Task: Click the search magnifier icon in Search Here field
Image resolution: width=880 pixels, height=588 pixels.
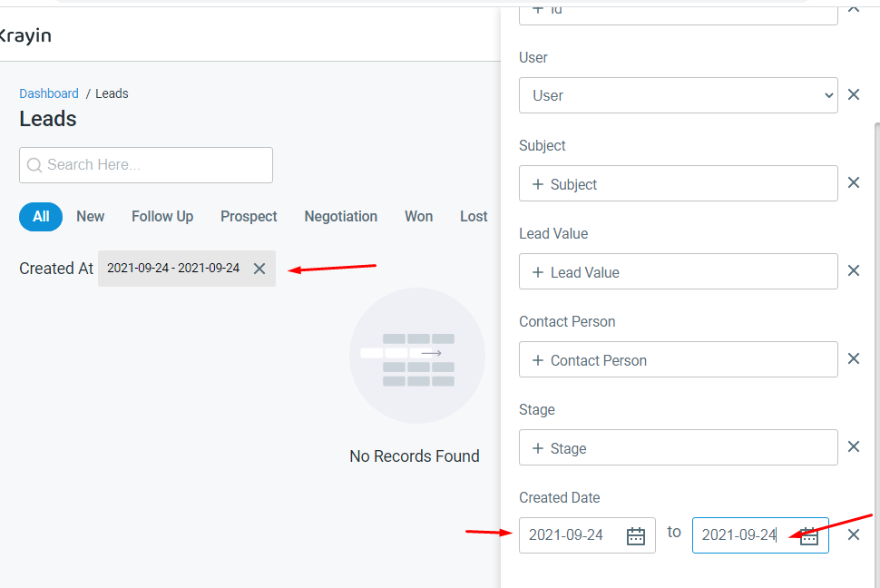Action: 34,165
